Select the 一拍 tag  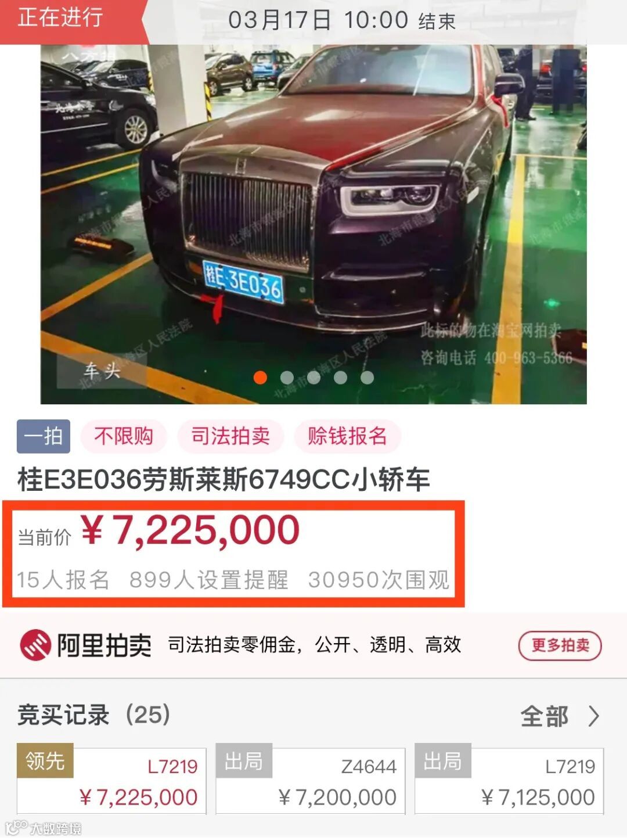click(44, 436)
